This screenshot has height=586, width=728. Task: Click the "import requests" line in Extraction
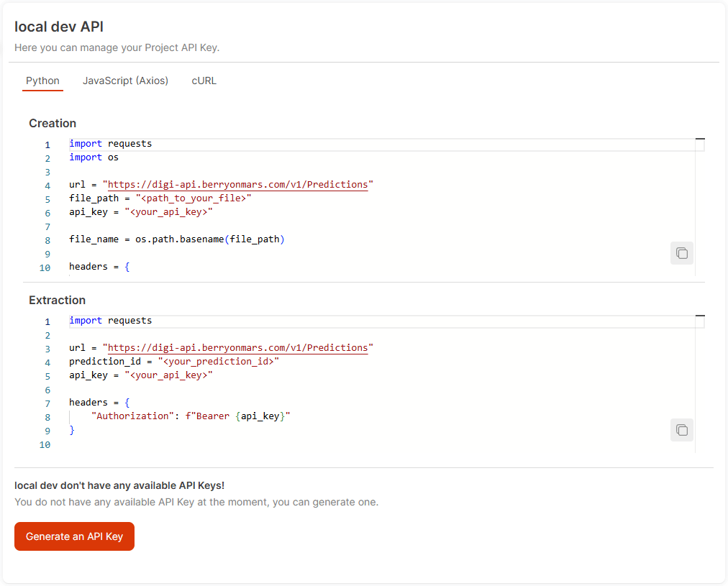[x=111, y=321]
